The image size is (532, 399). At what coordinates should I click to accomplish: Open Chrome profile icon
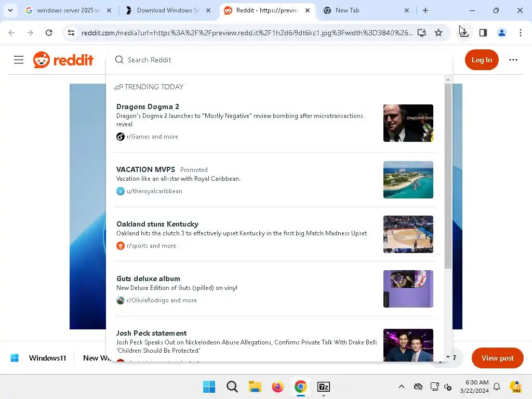502,33
